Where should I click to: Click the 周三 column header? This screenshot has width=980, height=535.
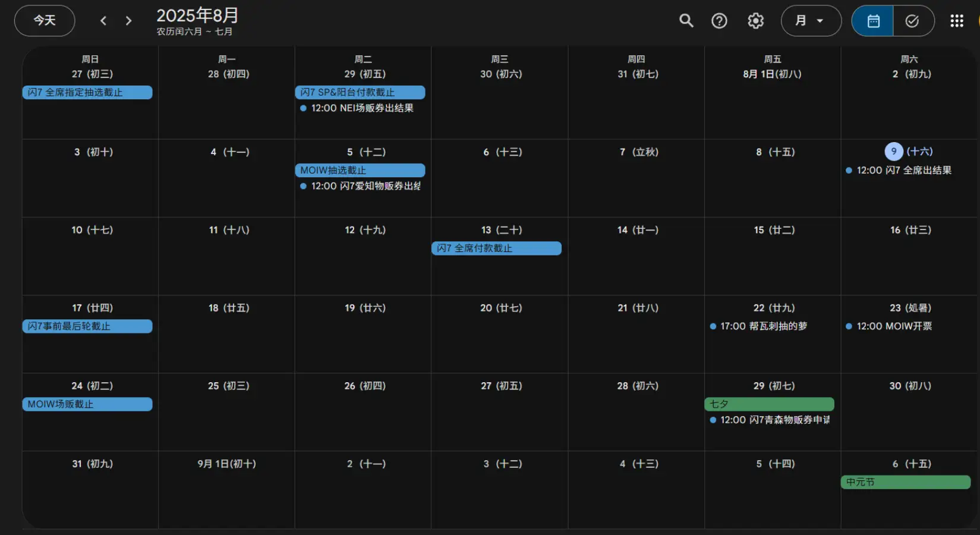tap(499, 59)
